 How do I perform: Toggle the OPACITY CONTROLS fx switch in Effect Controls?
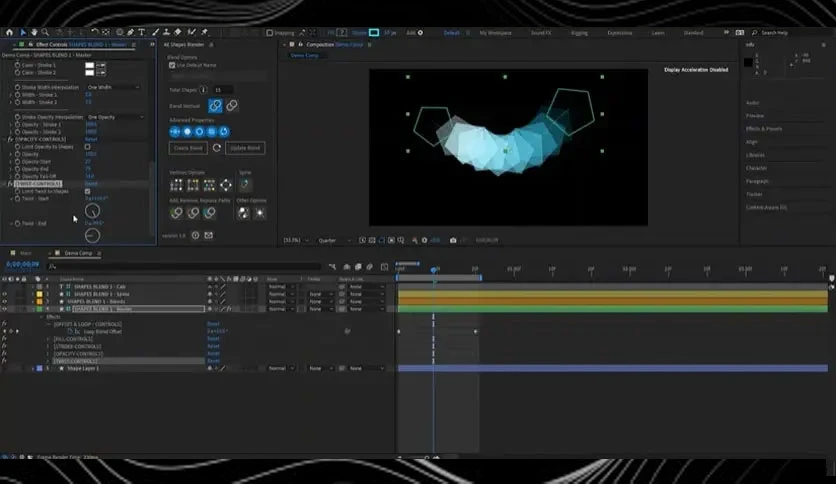click(10, 139)
